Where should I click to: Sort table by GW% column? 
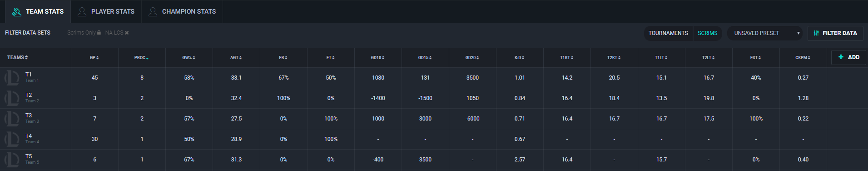(189, 58)
